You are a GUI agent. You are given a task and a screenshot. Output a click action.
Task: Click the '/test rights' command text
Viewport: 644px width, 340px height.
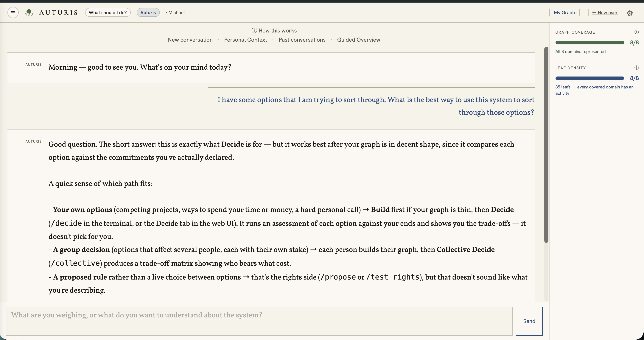tap(393, 277)
